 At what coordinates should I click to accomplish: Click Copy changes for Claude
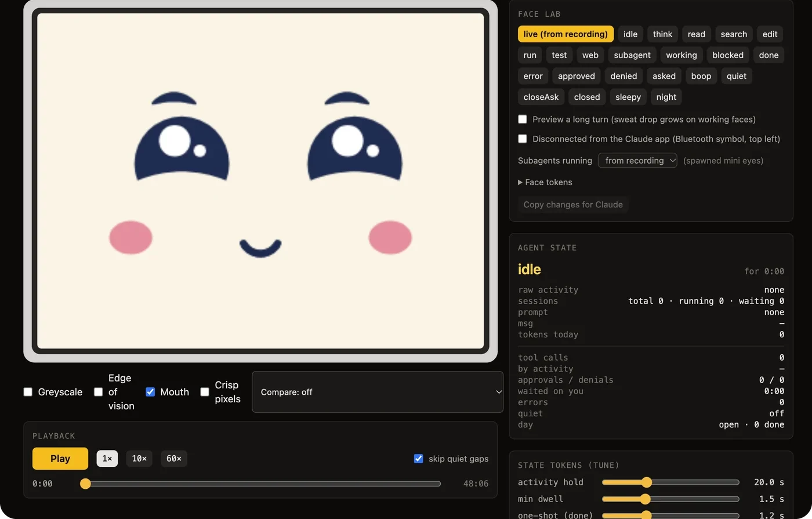click(x=573, y=204)
